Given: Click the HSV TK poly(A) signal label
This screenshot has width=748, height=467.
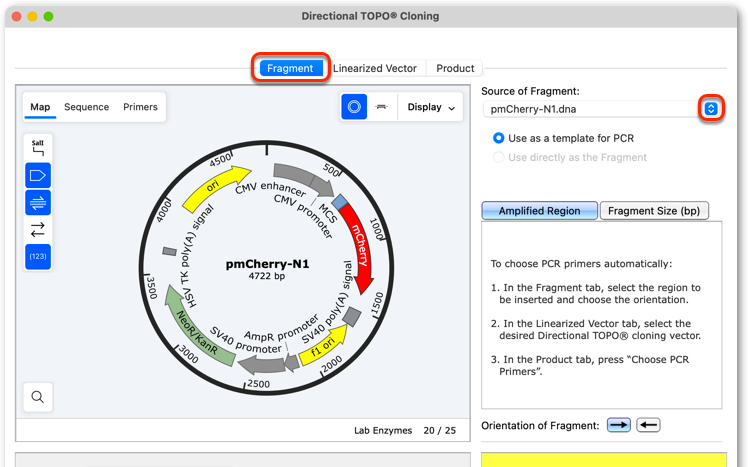Looking at the screenshot, I should pos(195,256).
